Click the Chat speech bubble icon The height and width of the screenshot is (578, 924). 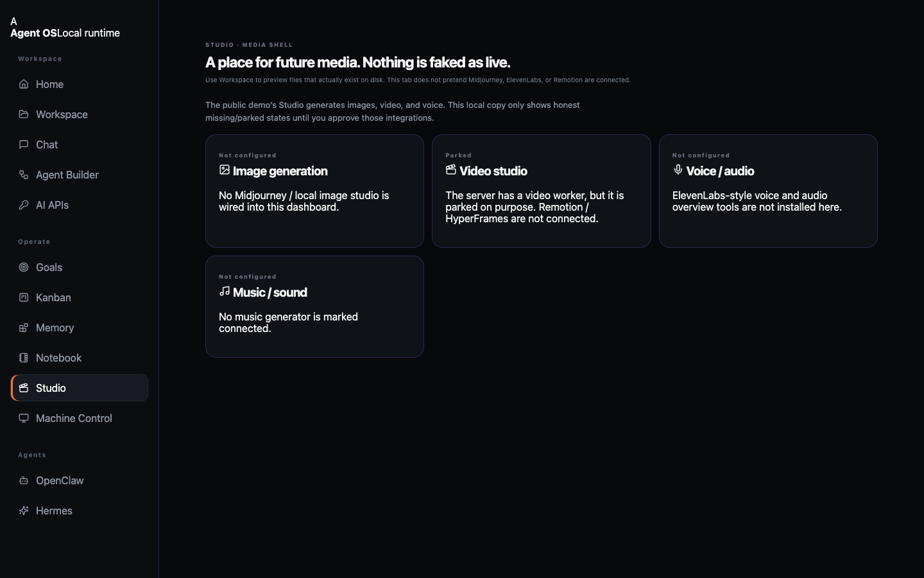tap(24, 144)
